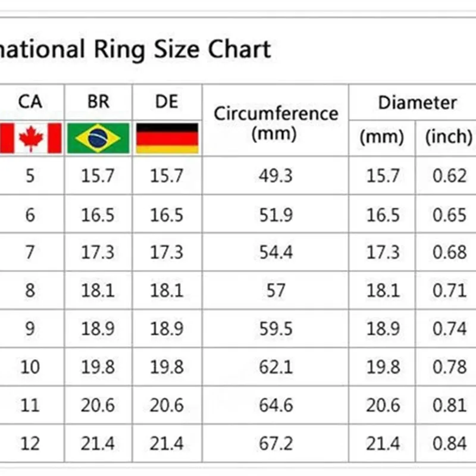
Task: Click the Germany flag icon
Action: click(167, 138)
